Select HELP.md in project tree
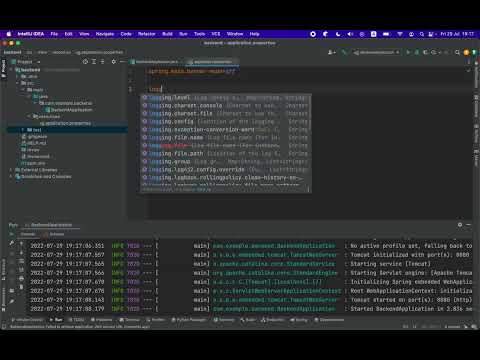Image resolution: width=480 pixels, height=360 pixels. click(x=34, y=143)
